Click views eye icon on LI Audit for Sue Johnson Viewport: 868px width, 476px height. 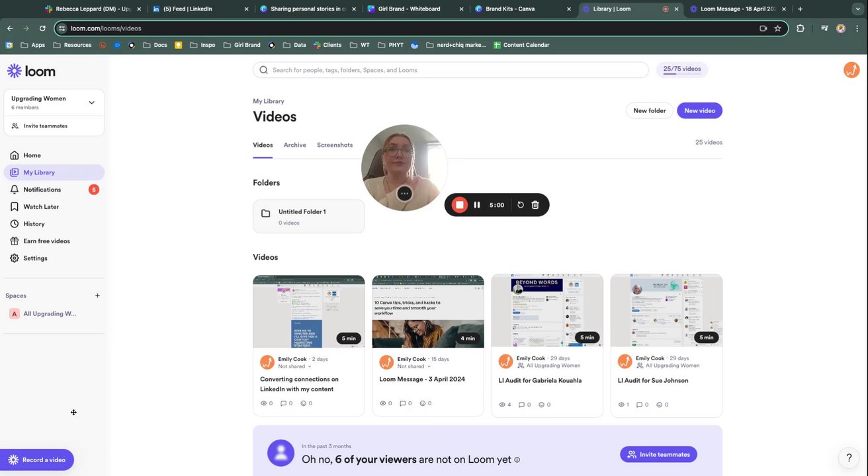pos(621,405)
